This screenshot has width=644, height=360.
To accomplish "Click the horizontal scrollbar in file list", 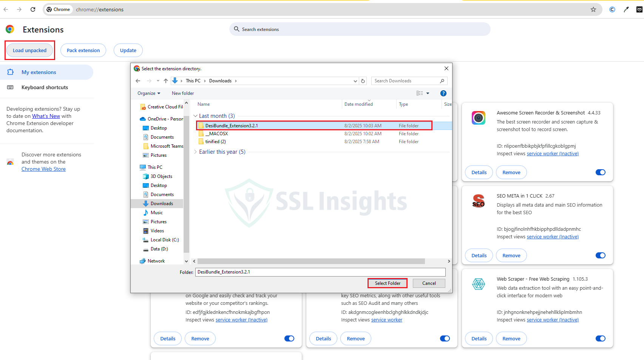I will coord(311,261).
